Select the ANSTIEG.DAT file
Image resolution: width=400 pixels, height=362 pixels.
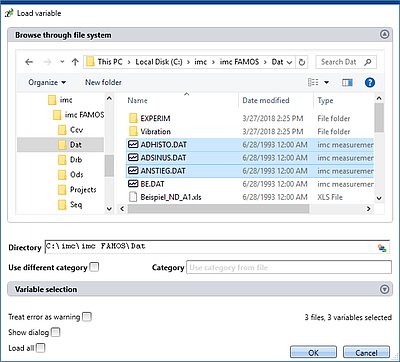point(250,171)
